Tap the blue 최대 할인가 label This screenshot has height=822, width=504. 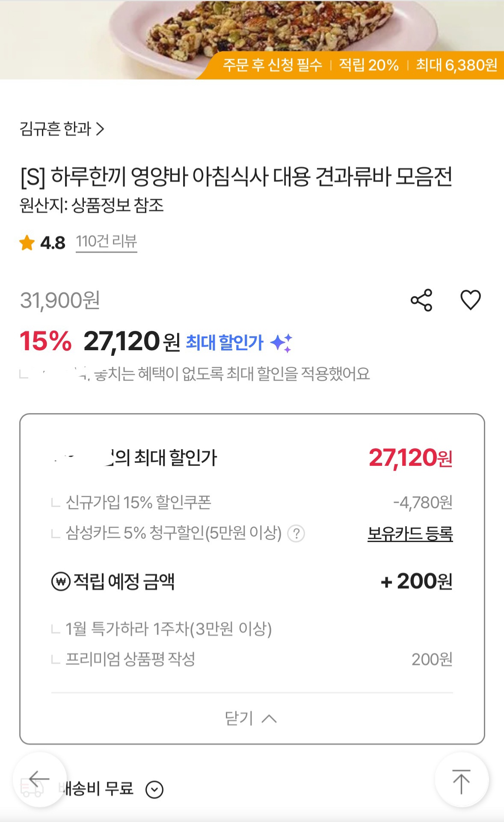[225, 342]
